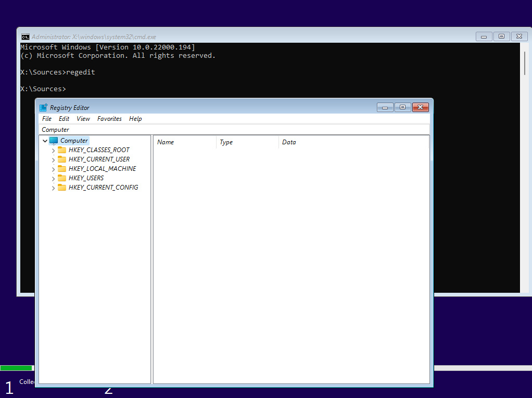
Task: Select the Computer tree label
Action: 74,141
